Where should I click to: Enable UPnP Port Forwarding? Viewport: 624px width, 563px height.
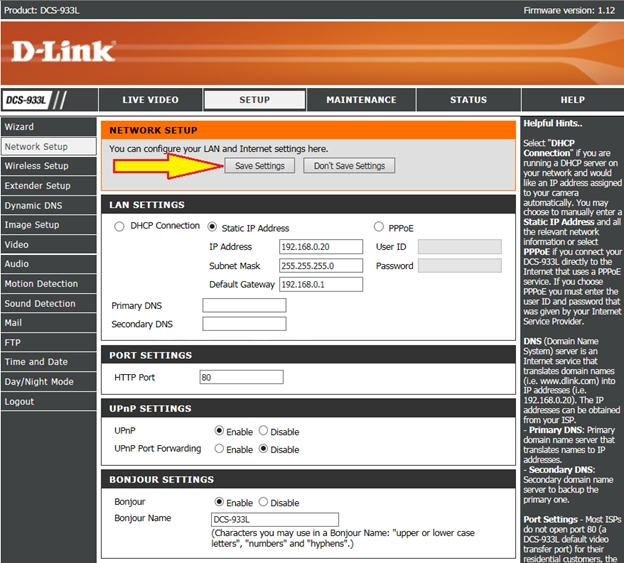pyautogui.click(x=219, y=449)
